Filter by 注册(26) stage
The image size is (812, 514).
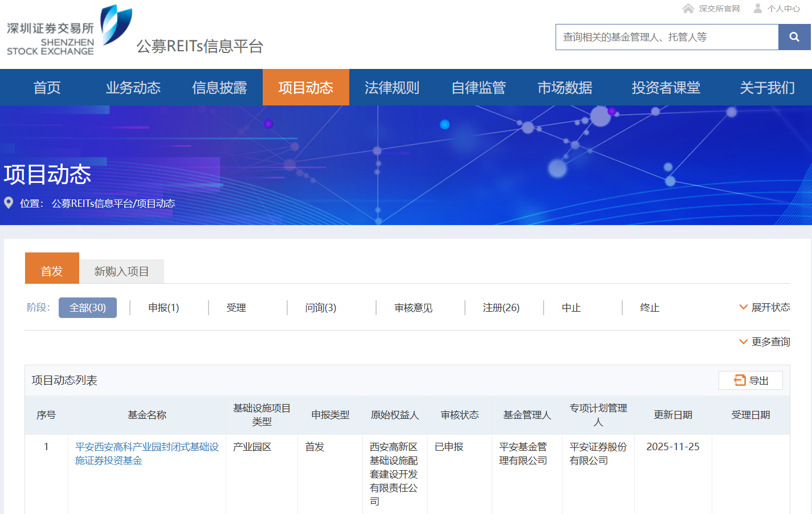(x=501, y=308)
